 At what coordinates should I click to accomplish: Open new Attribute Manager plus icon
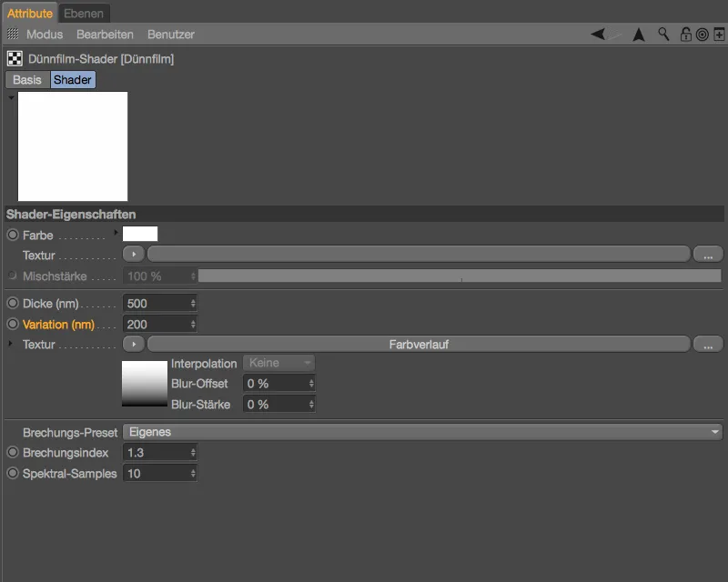click(x=719, y=34)
